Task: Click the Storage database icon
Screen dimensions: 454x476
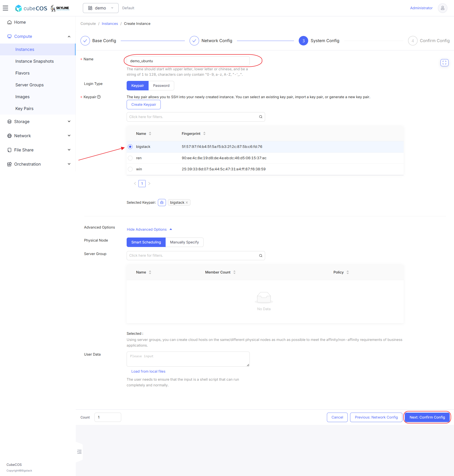Action: pos(9,122)
